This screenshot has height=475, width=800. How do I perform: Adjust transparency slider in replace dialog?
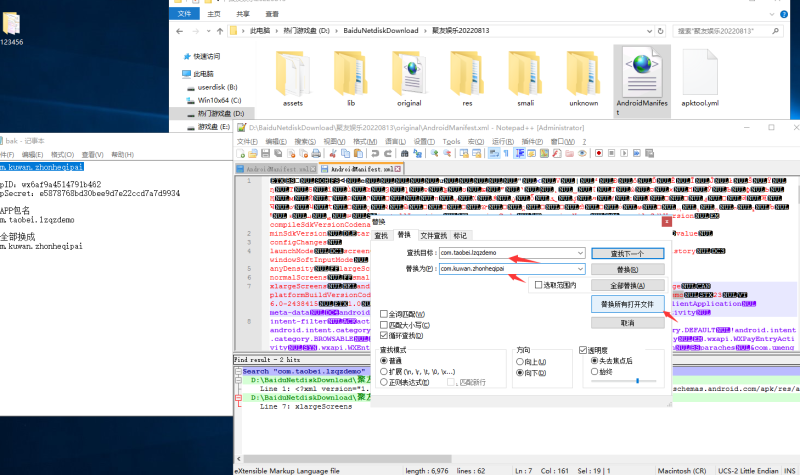(x=637, y=381)
